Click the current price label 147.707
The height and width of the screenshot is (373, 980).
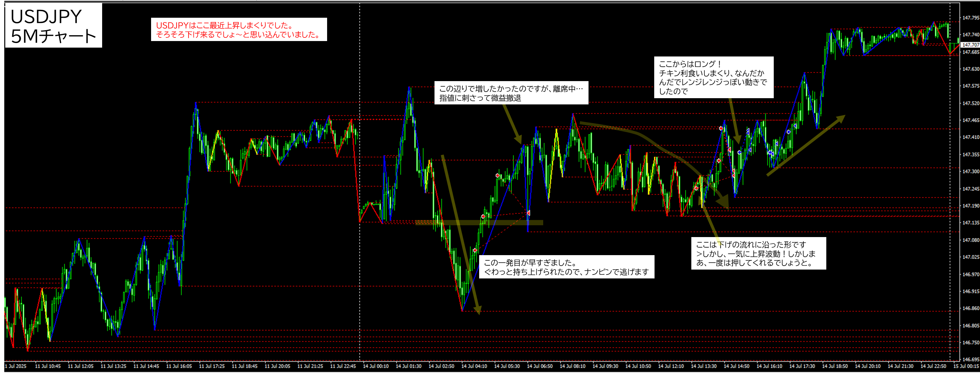click(970, 45)
